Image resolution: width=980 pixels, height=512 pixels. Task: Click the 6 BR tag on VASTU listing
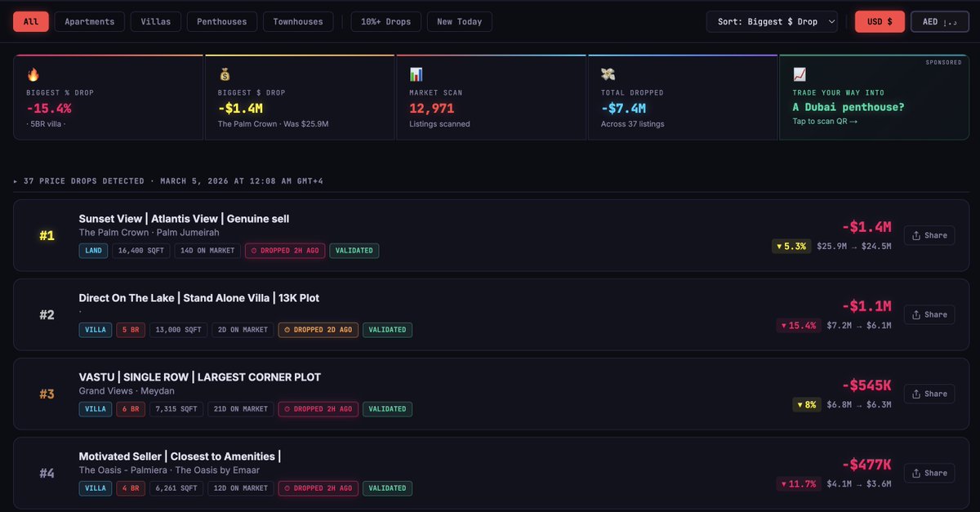131,409
